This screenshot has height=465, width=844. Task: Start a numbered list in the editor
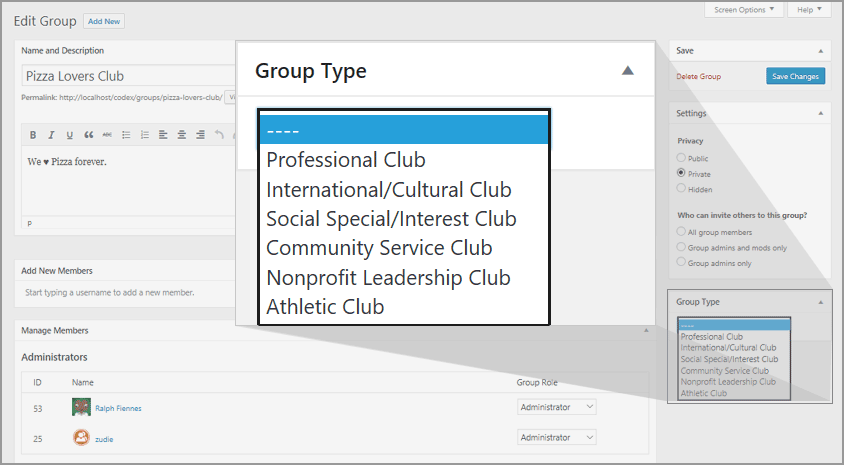pos(145,135)
